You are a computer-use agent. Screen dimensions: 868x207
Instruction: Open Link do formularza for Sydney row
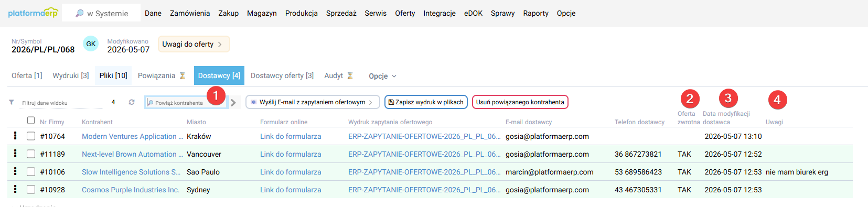tap(291, 190)
